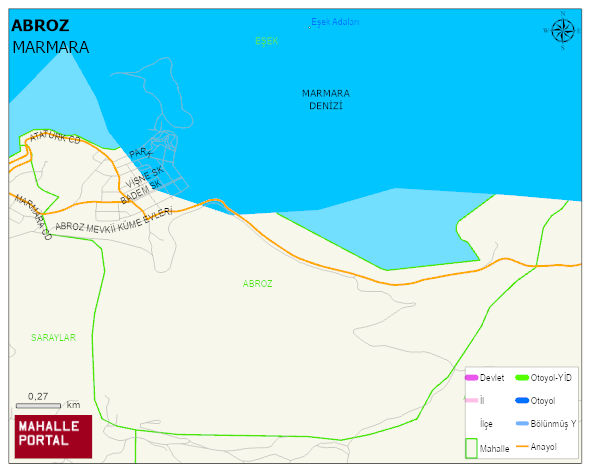Click the Eşek Adaları island label
Image resolution: width=591 pixels, height=472 pixels.
click(335, 22)
